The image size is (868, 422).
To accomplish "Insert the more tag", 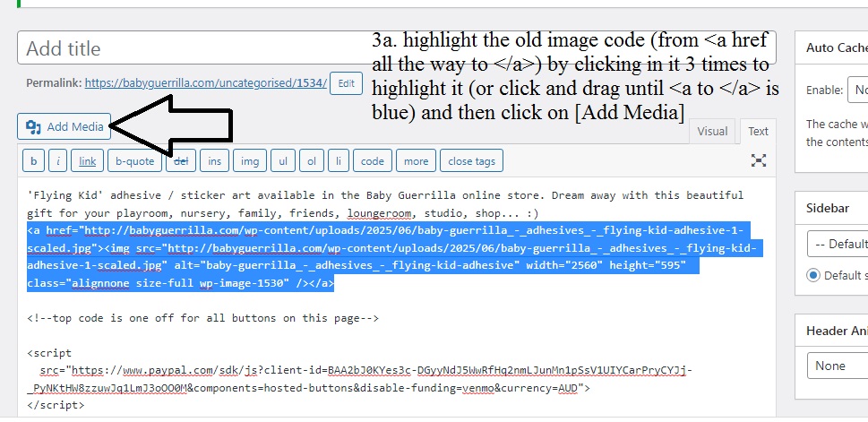I will click(416, 161).
